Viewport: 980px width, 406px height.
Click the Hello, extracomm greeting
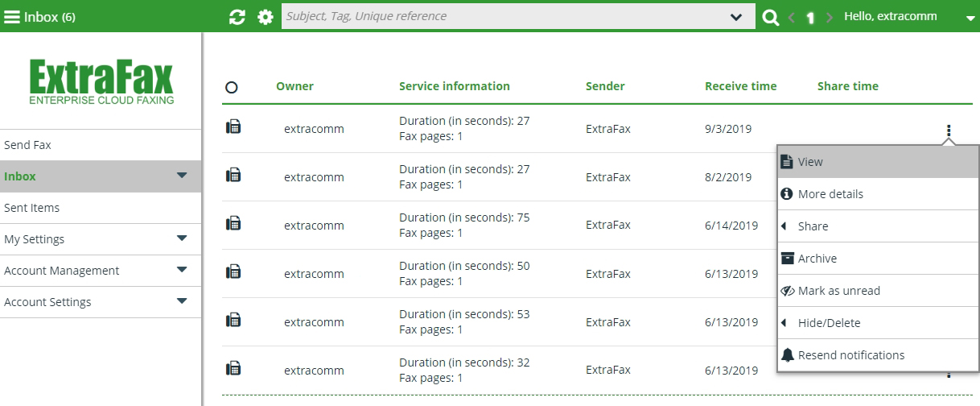pyautogui.click(x=891, y=16)
